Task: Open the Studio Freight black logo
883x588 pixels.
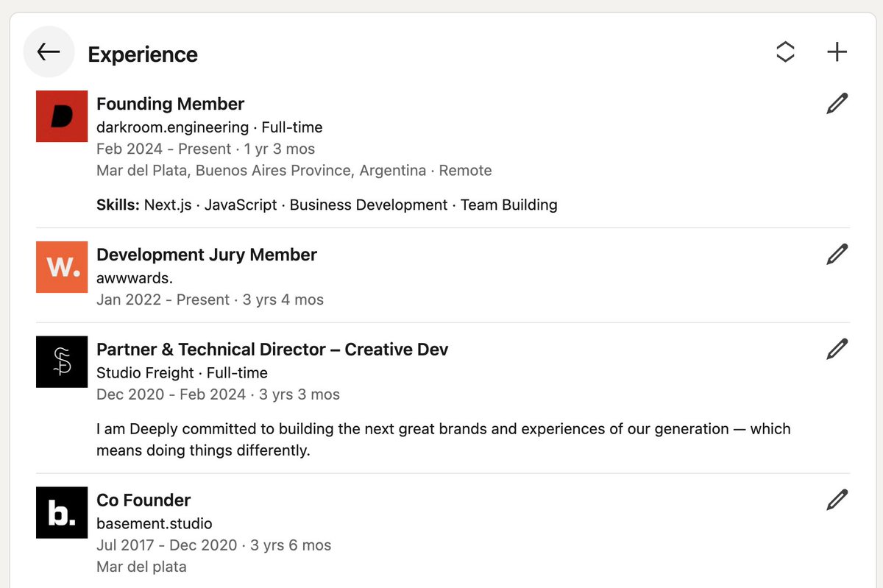Action: 62,361
